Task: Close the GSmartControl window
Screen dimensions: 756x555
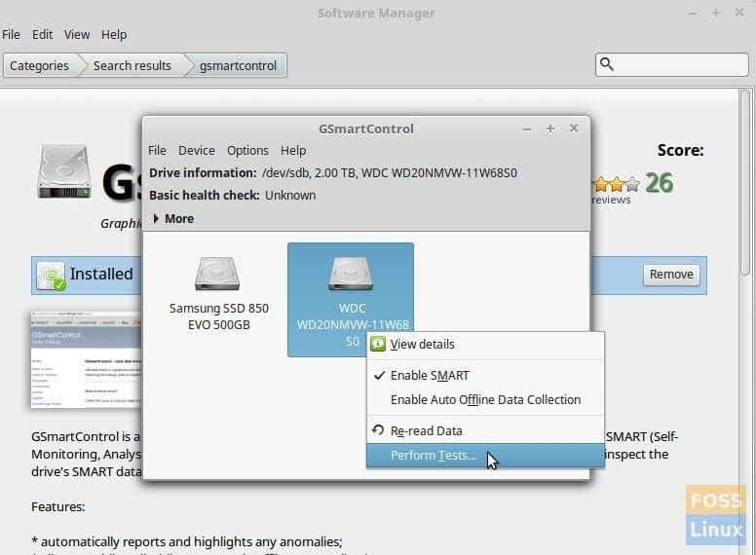Action: [574, 129]
